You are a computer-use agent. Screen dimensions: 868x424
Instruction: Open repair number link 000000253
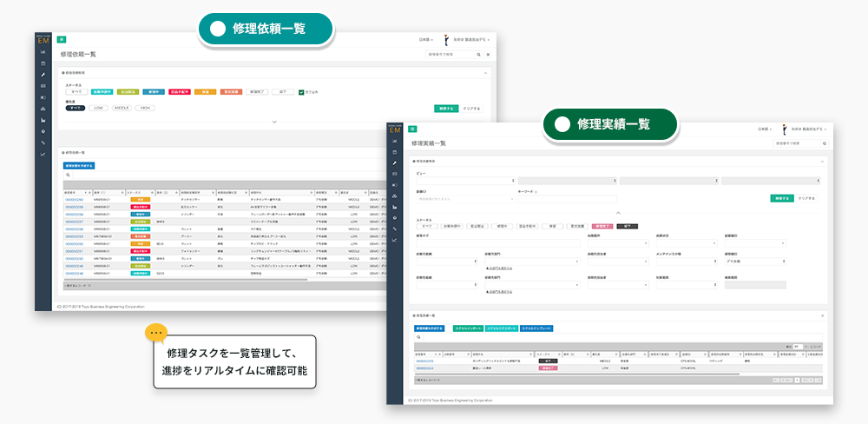(74, 236)
